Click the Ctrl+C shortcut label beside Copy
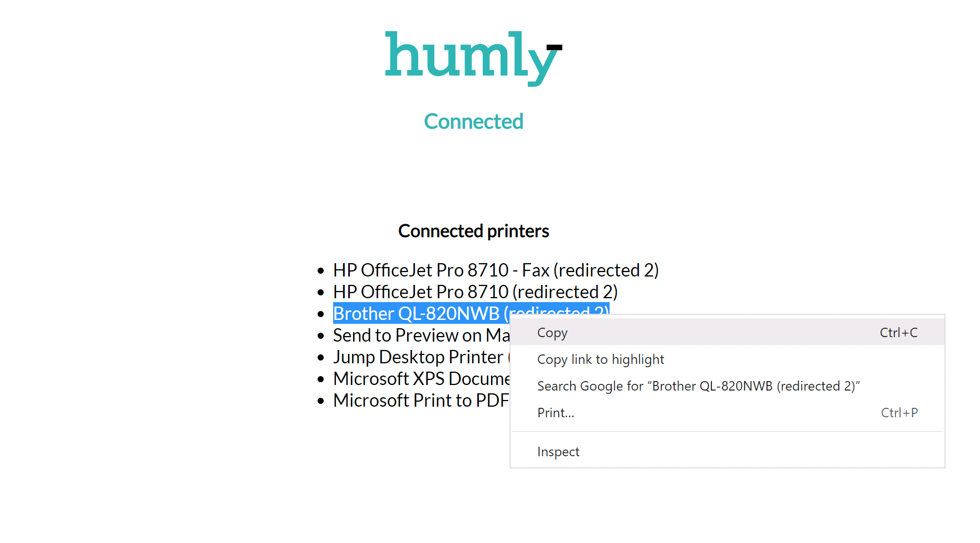 click(899, 332)
